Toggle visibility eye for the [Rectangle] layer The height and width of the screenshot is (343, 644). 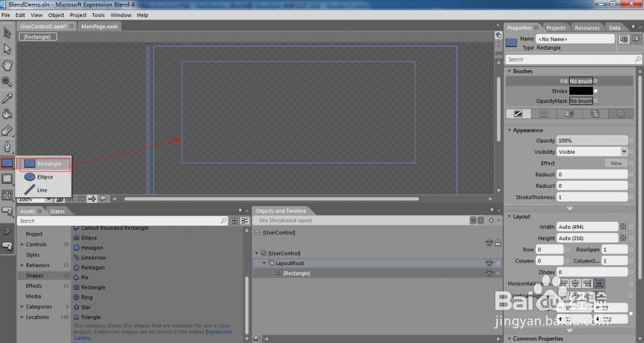coord(489,273)
